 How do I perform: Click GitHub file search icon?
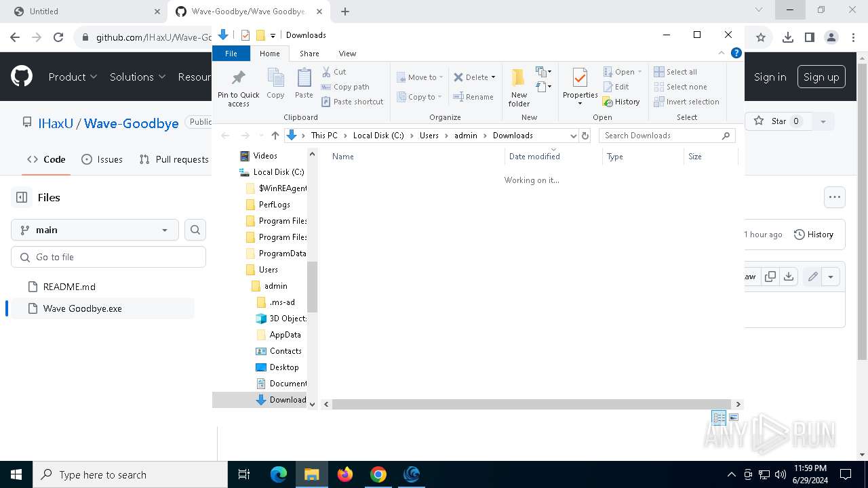click(x=195, y=230)
